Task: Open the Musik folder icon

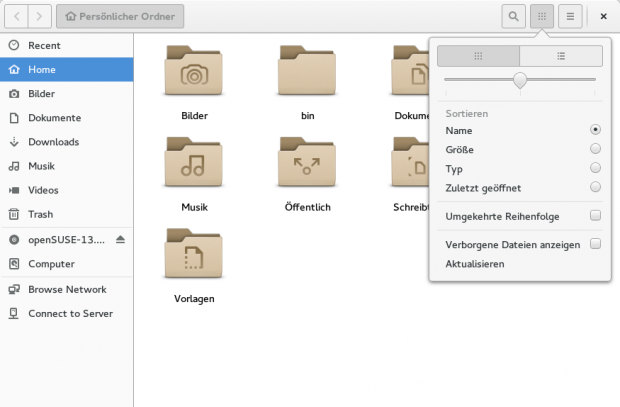Action: pyautogui.click(x=193, y=164)
